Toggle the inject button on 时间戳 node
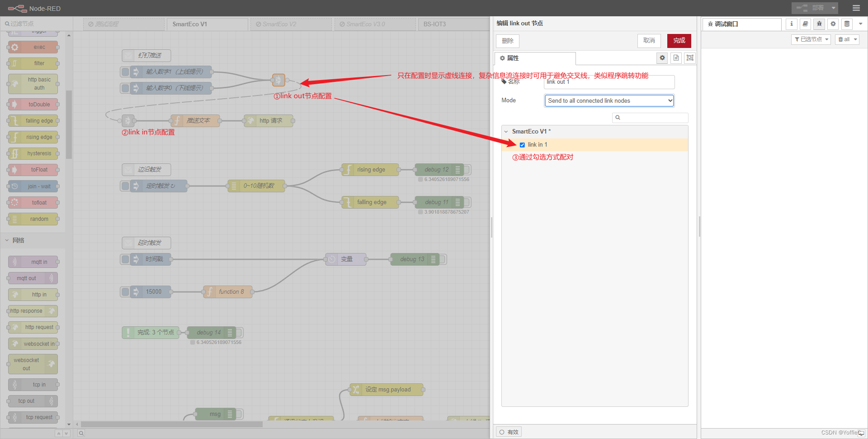Image resolution: width=868 pixels, height=439 pixels. point(125,259)
